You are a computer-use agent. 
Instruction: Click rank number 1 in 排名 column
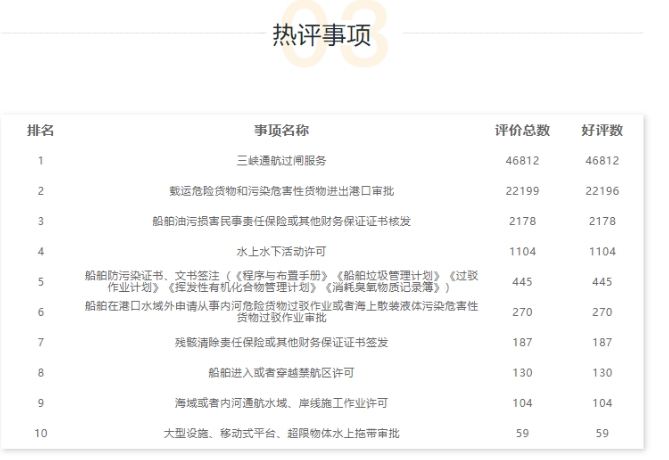coord(40,160)
